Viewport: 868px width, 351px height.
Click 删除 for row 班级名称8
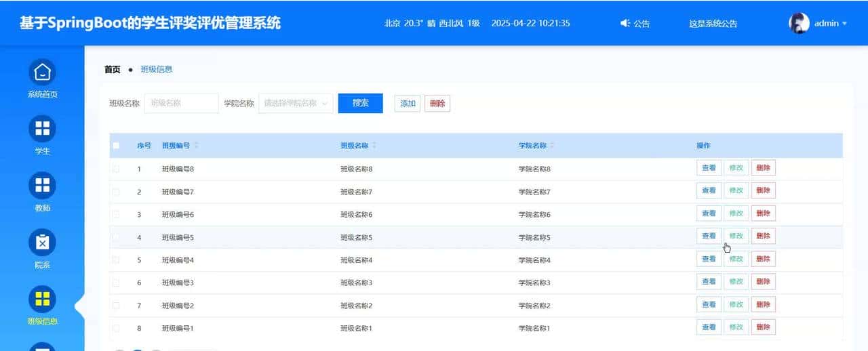pos(764,168)
